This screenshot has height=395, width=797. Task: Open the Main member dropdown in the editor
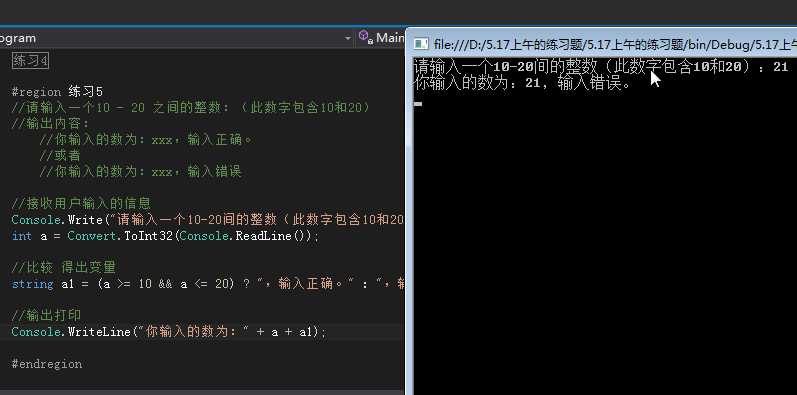[381, 38]
